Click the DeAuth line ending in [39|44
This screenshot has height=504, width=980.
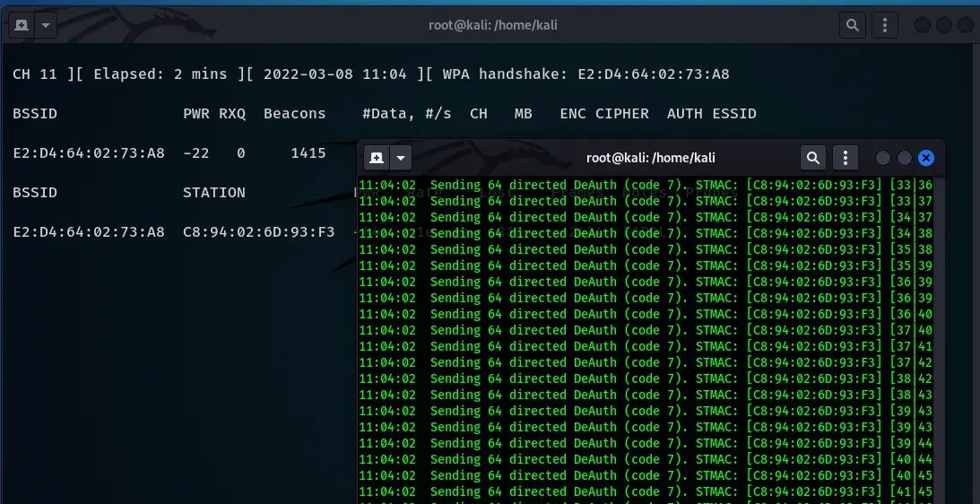coord(646,443)
